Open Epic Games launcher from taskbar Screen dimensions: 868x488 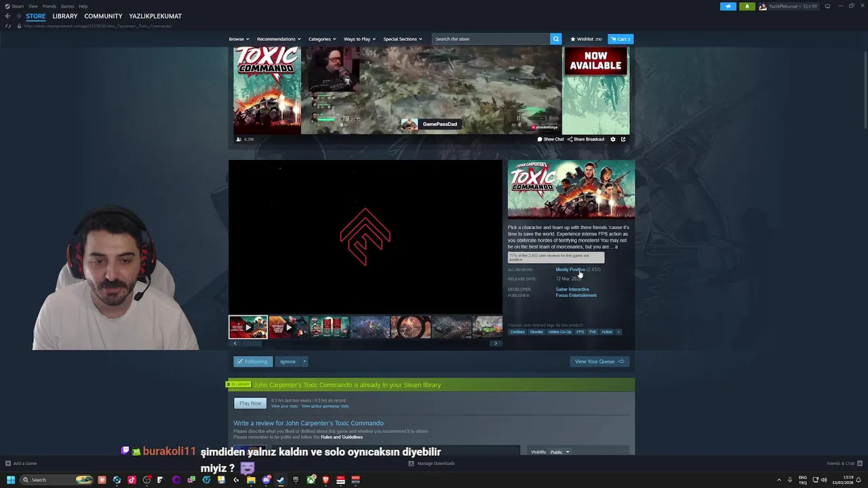click(x=296, y=480)
